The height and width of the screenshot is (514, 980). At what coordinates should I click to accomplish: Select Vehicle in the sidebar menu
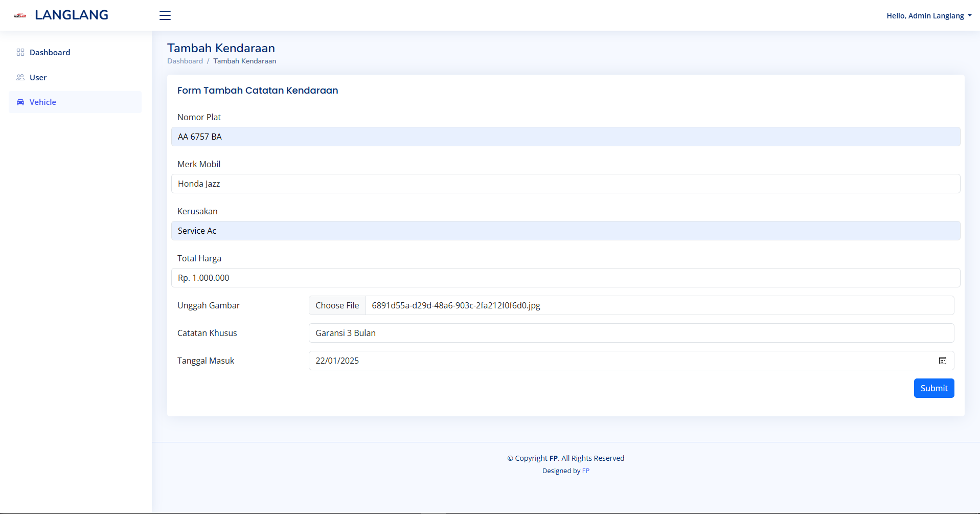point(43,102)
